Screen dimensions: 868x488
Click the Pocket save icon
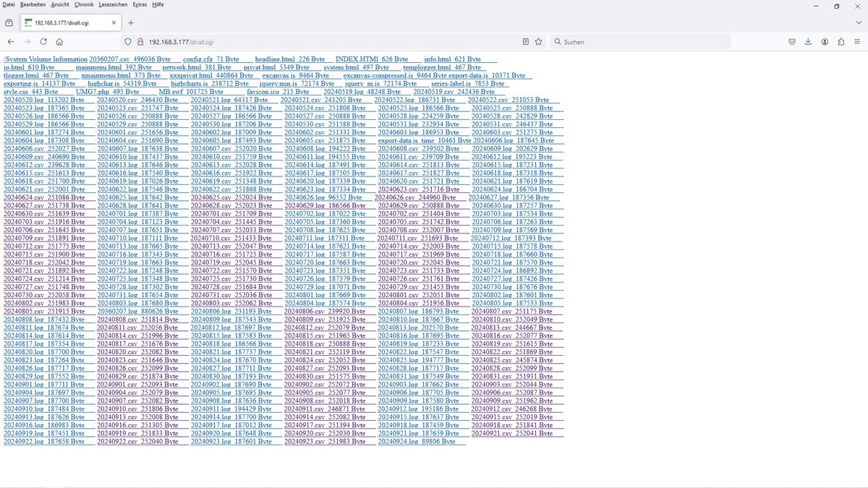click(792, 42)
